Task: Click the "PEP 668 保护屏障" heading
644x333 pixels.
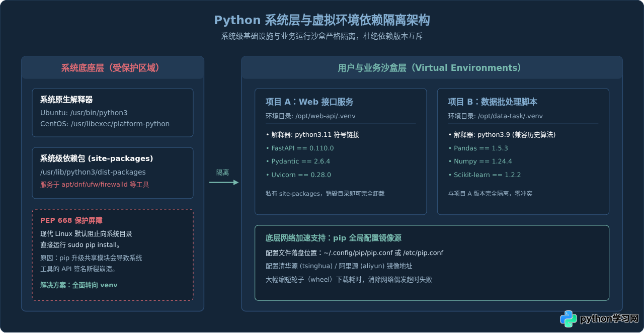Action: [71, 220]
